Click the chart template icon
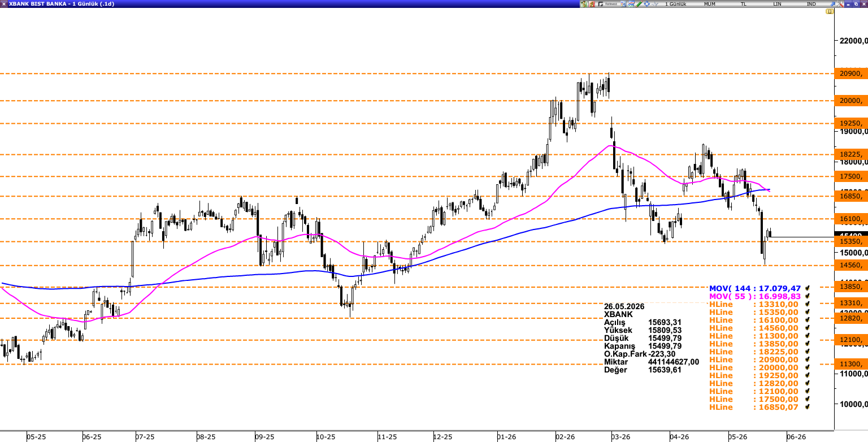 click(631, 4)
